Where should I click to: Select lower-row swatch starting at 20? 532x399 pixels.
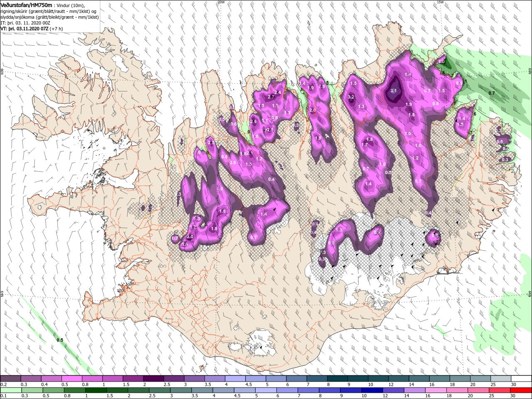coord(478,390)
